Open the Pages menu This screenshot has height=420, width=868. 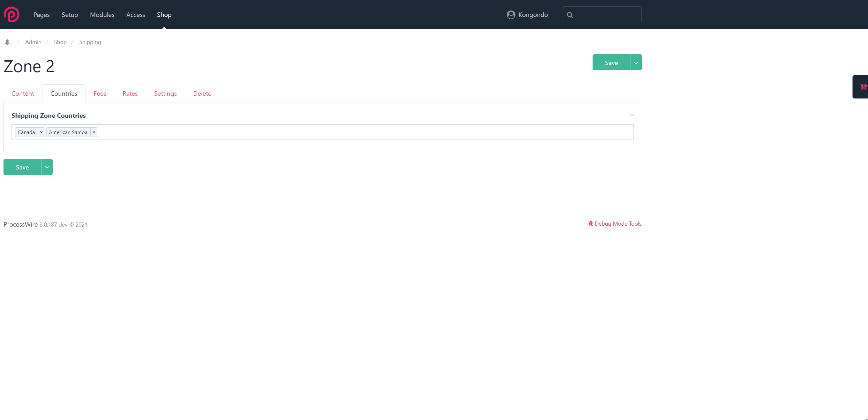pyautogui.click(x=41, y=14)
